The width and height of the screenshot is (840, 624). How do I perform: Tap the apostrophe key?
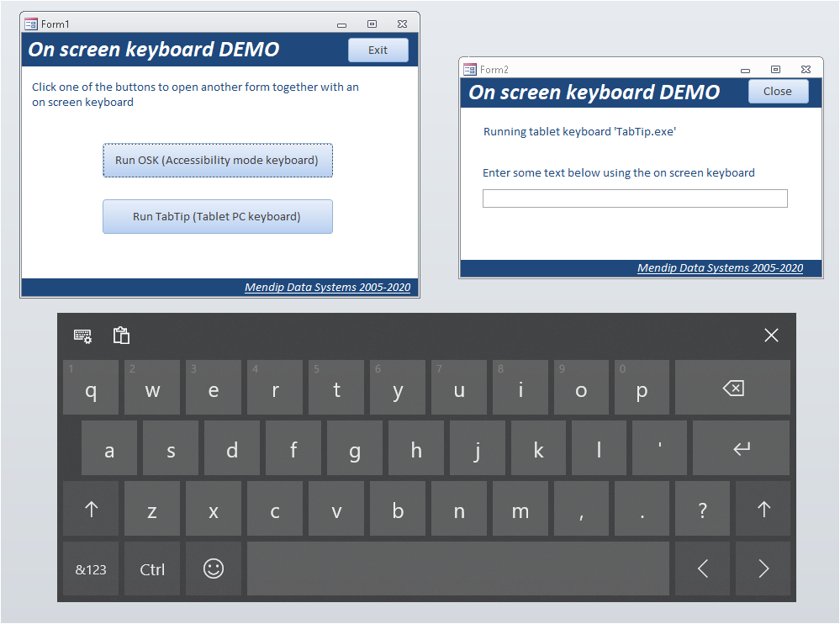[x=659, y=447]
